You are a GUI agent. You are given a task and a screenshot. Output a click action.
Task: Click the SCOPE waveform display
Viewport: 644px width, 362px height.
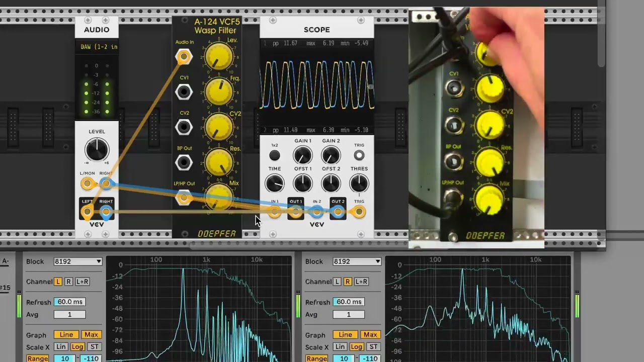pos(317,86)
